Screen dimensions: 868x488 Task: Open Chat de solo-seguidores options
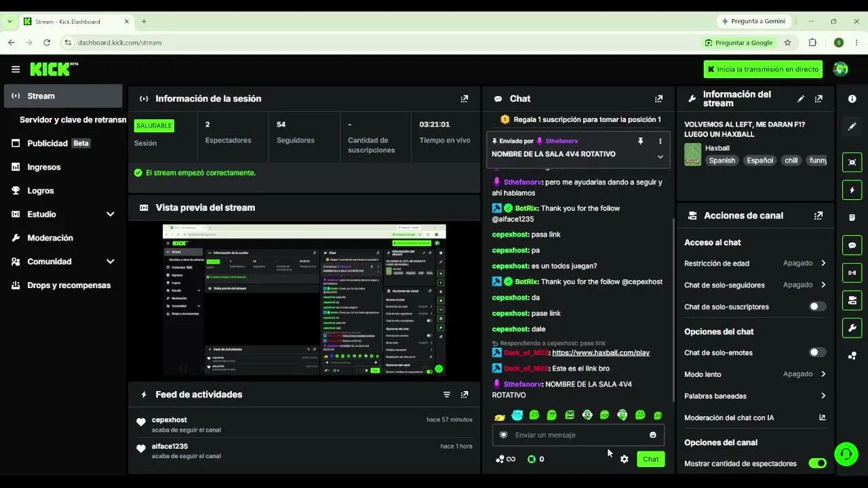point(755,285)
